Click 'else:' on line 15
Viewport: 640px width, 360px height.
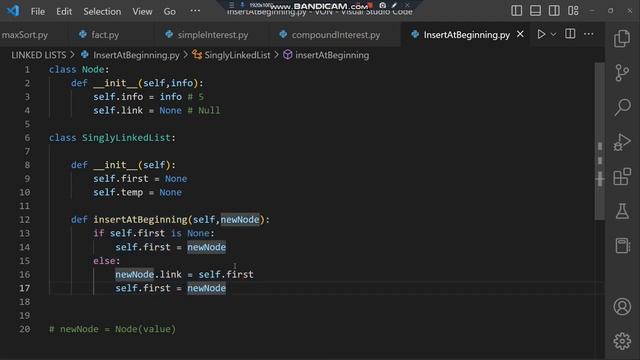pyautogui.click(x=107, y=261)
